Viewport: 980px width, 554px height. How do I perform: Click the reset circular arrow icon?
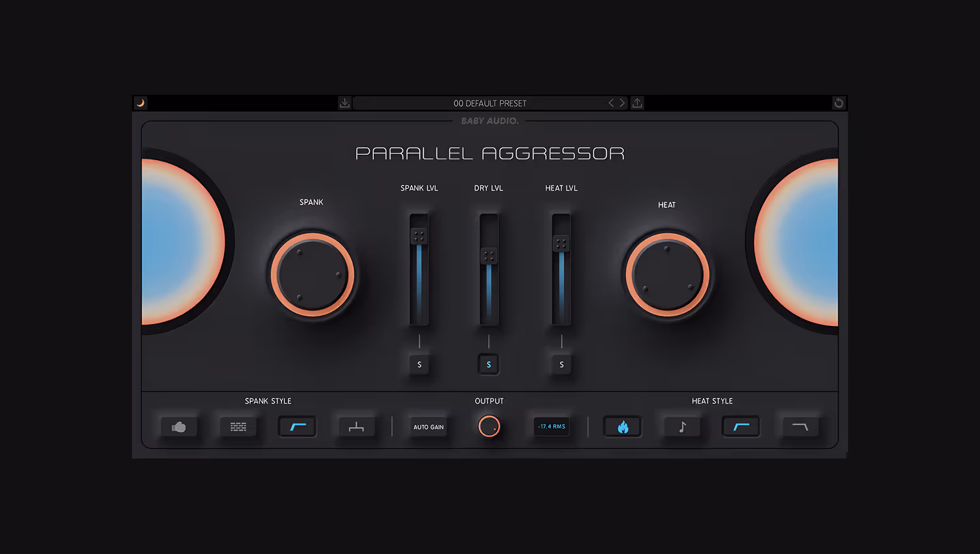click(x=839, y=103)
